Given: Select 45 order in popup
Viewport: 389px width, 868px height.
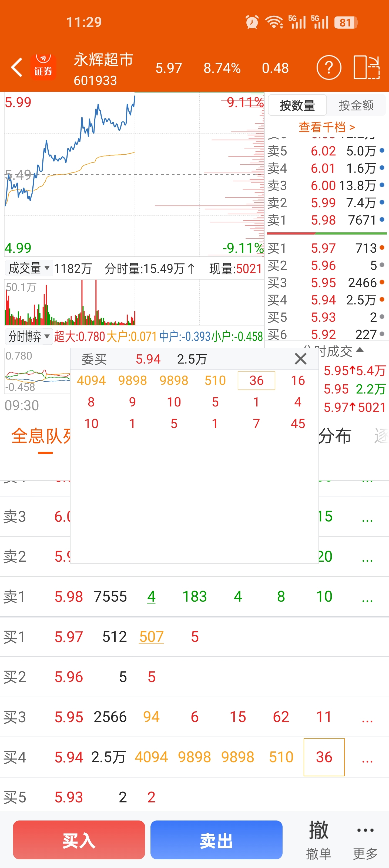Looking at the screenshot, I should pos(298,423).
